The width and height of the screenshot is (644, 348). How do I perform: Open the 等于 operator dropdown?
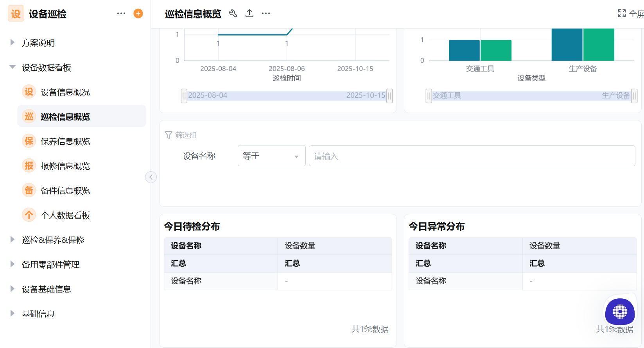(272, 156)
